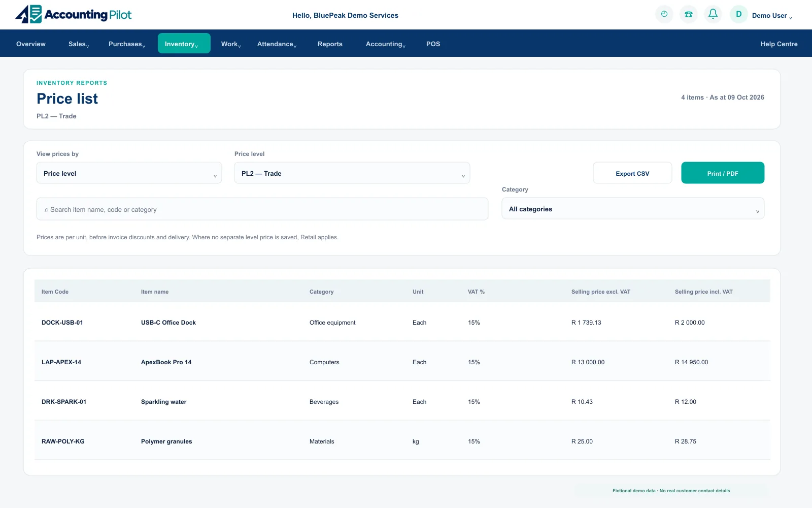The height and width of the screenshot is (508, 812).
Task: Go to the Overview page
Action: pyautogui.click(x=31, y=44)
